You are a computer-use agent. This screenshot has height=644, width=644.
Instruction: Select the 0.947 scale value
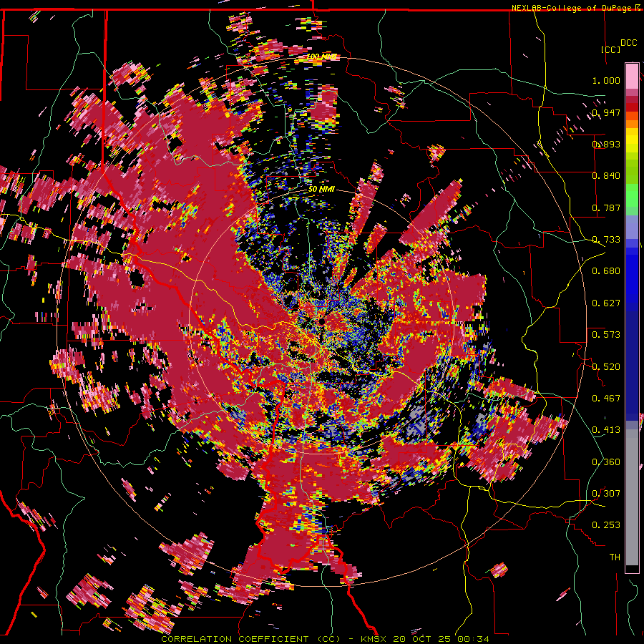pos(606,112)
